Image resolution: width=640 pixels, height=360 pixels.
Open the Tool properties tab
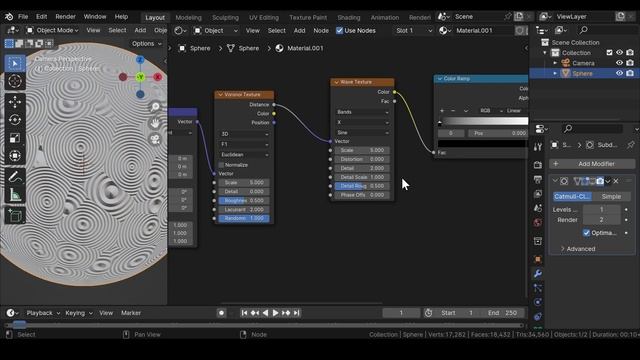pos(538,147)
